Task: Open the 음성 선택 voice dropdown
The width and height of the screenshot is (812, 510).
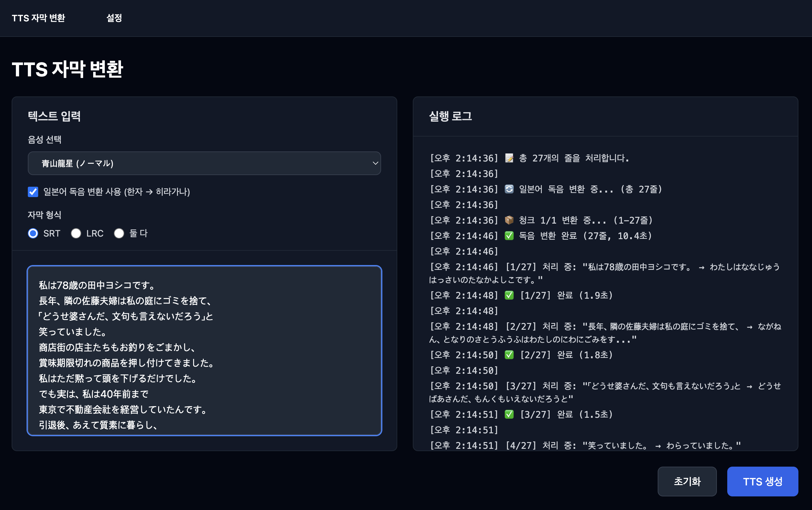Action: pos(204,163)
